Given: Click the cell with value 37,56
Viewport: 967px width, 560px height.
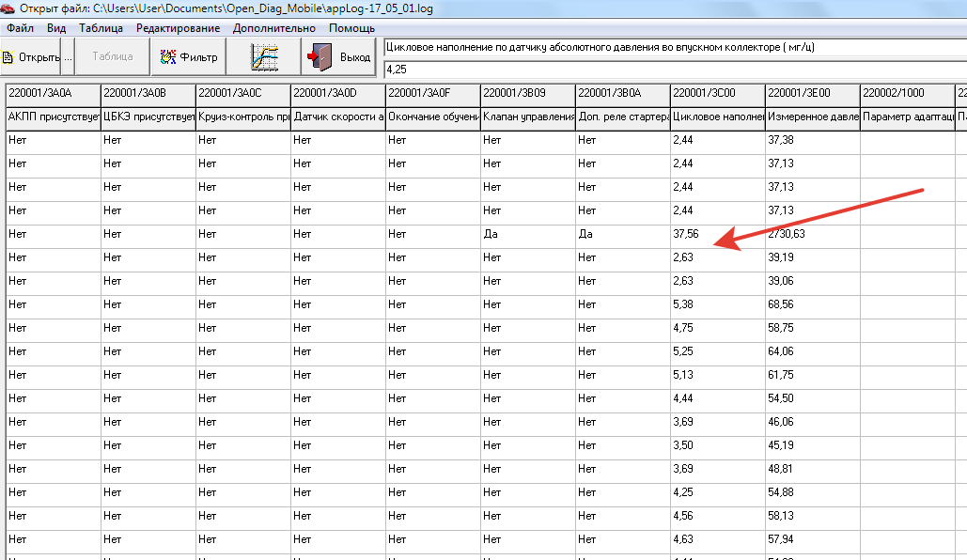Looking at the screenshot, I should point(717,234).
